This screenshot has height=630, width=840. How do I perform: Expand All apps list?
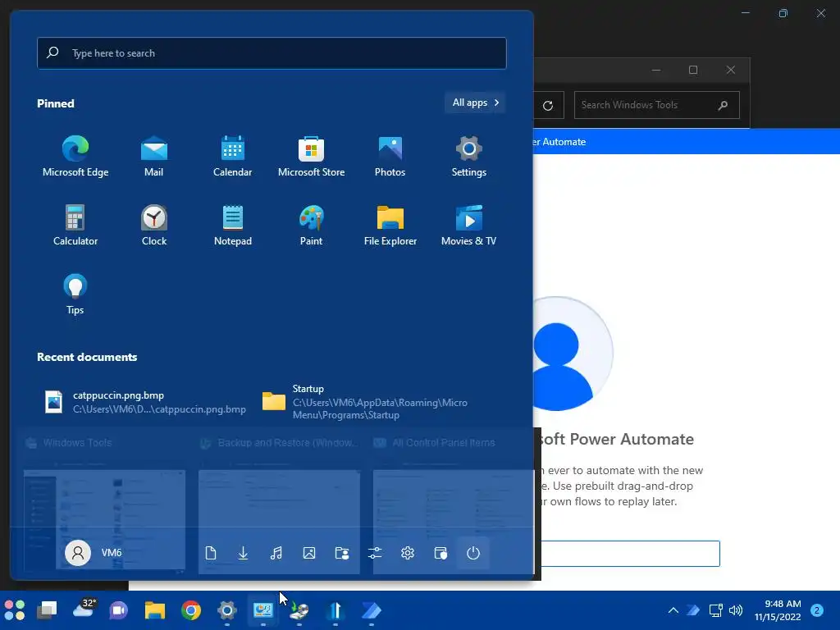point(475,103)
